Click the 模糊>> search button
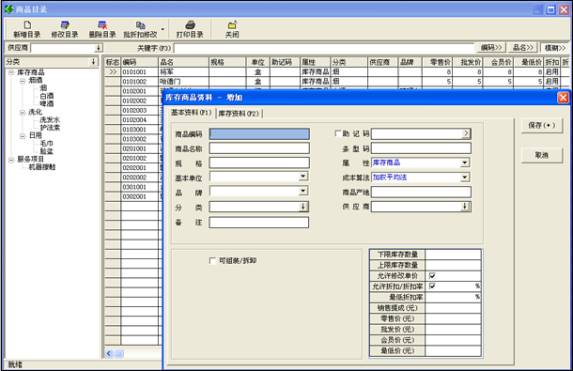 point(555,48)
